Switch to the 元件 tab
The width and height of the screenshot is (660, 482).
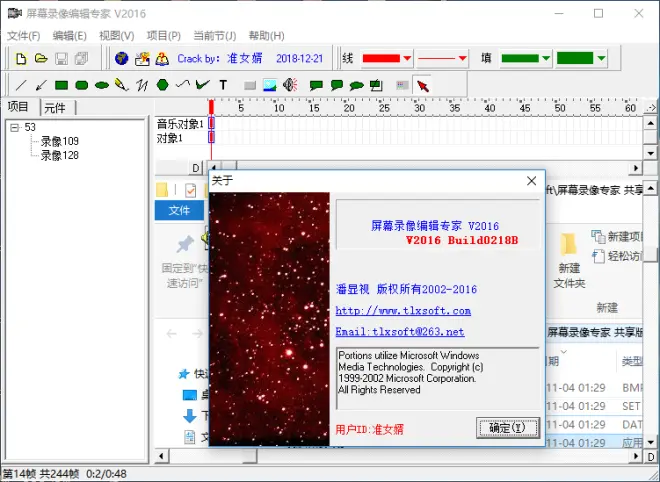coord(55,108)
